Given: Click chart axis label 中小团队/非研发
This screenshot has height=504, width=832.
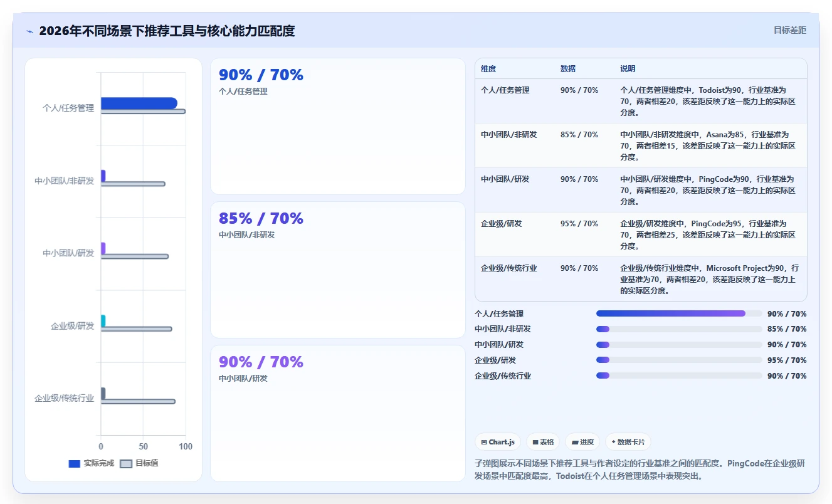Looking at the screenshot, I should tap(65, 181).
